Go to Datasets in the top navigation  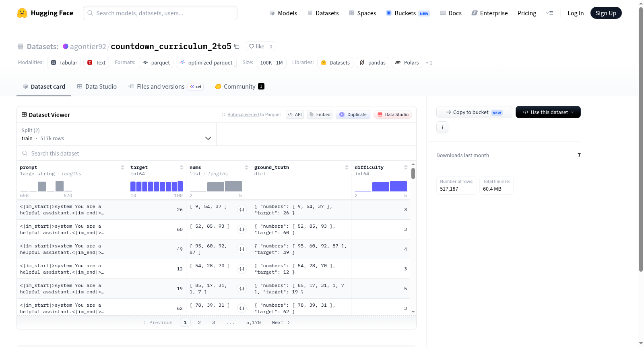[323, 13]
